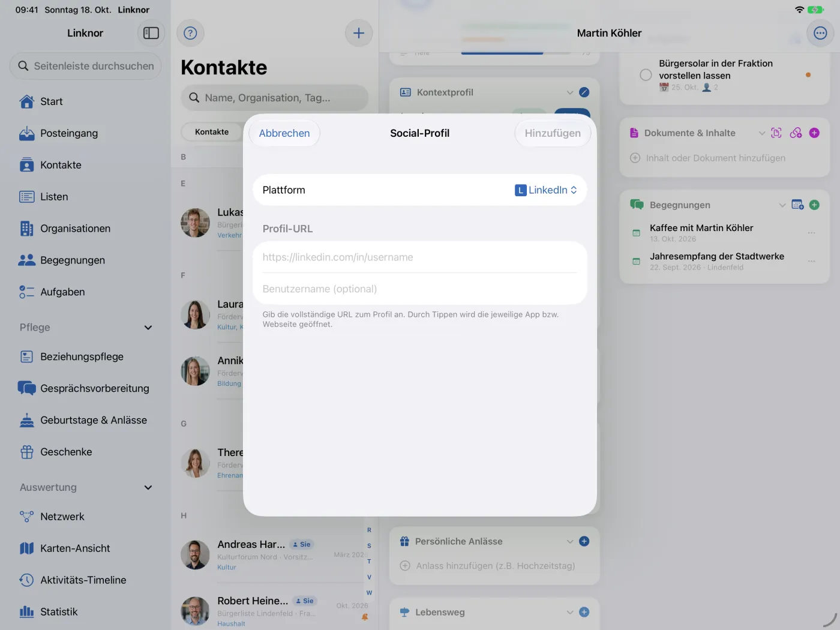Collapse the Dokumente & Inhalte chevron

point(762,133)
